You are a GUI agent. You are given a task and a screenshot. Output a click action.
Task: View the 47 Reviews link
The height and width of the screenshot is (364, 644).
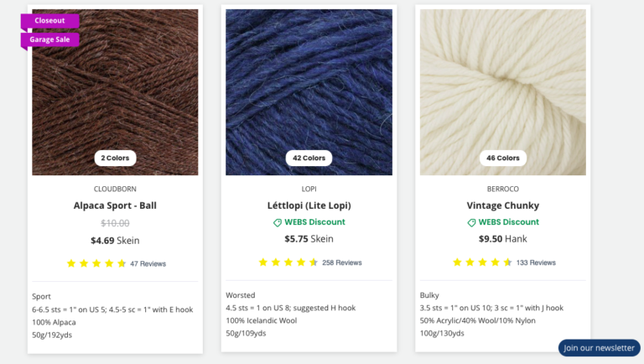tap(148, 263)
